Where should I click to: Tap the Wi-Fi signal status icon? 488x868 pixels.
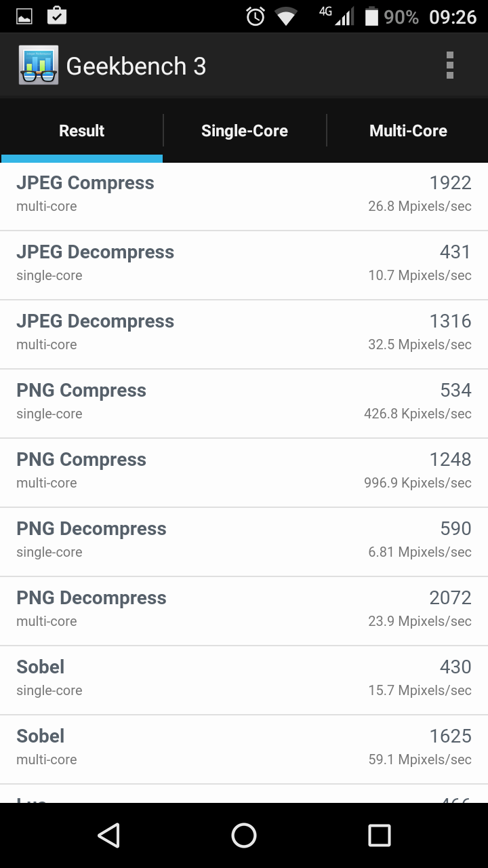[x=286, y=16]
